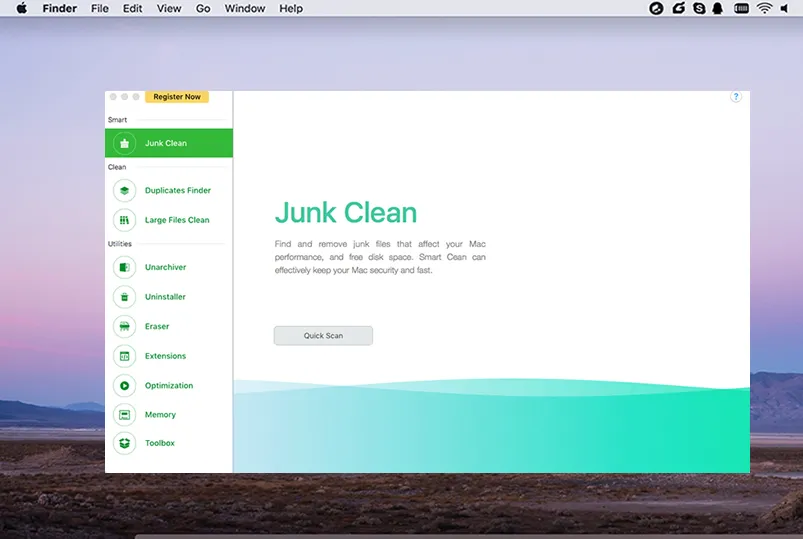Click the Apple menu logo
Image resolution: width=803 pixels, height=539 pixels.
coord(22,8)
